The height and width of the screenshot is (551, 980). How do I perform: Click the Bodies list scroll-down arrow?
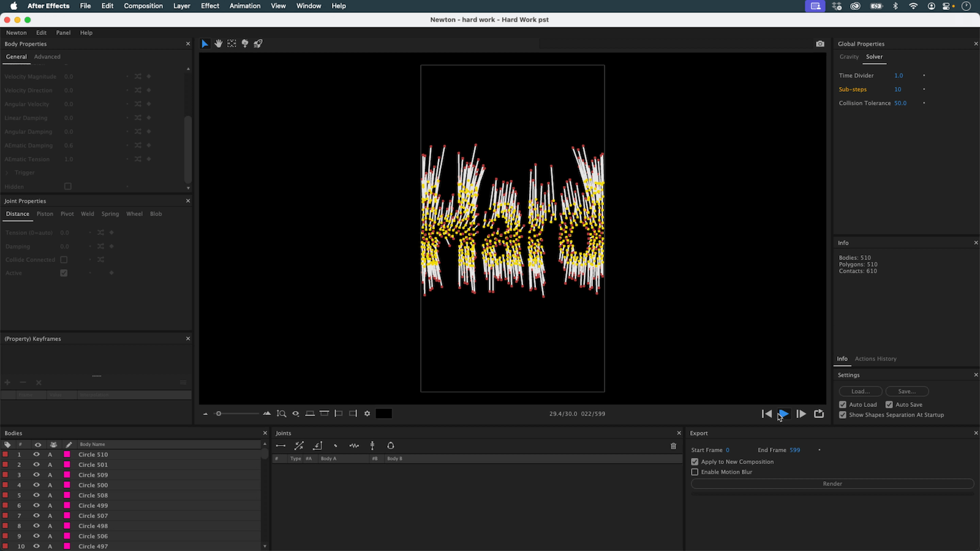click(x=265, y=546)
